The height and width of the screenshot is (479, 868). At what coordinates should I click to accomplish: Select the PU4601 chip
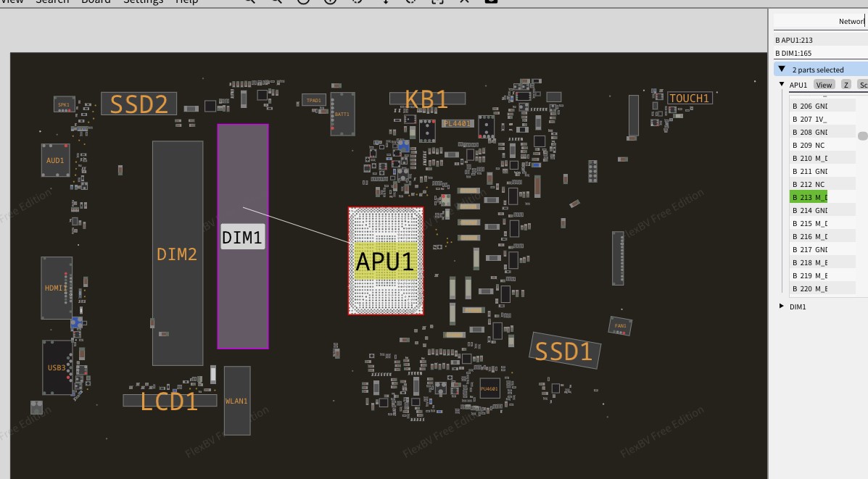pyautogui.click(x=489, y=388)
